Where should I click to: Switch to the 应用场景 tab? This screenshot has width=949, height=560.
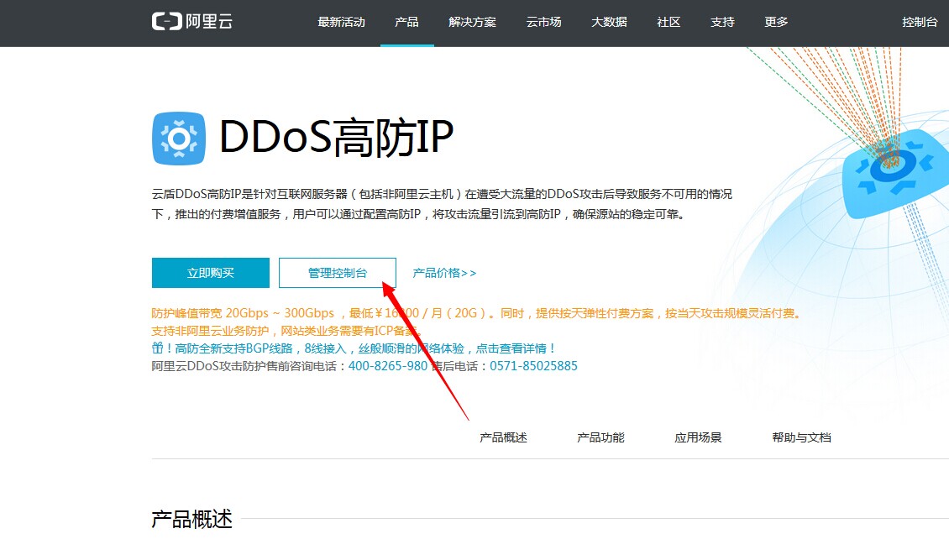point(699,437)
